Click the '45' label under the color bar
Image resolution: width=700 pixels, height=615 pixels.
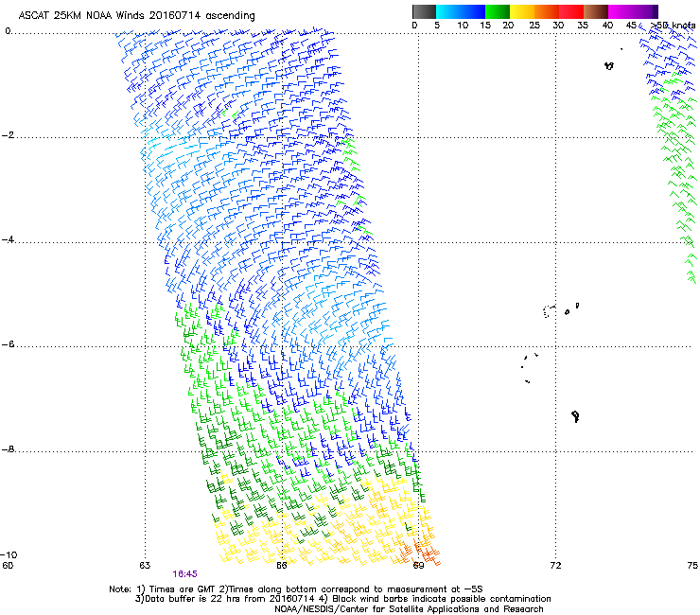pos(631,26)
